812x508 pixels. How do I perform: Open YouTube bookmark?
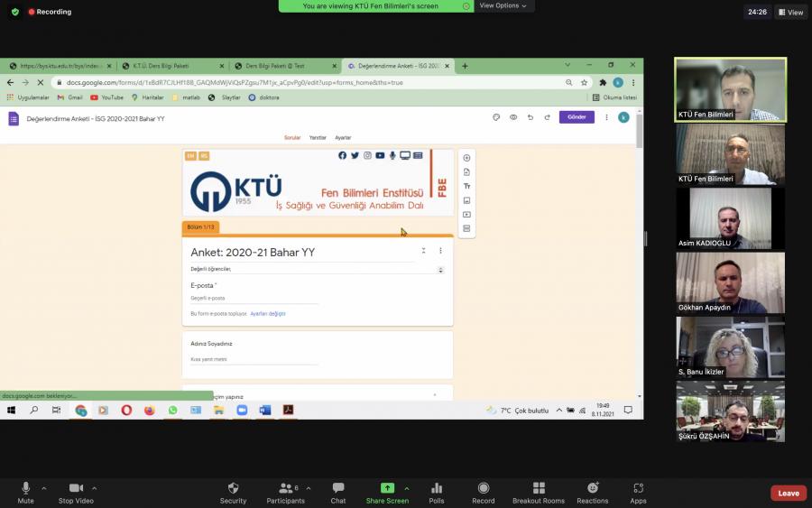coord(107,97)
